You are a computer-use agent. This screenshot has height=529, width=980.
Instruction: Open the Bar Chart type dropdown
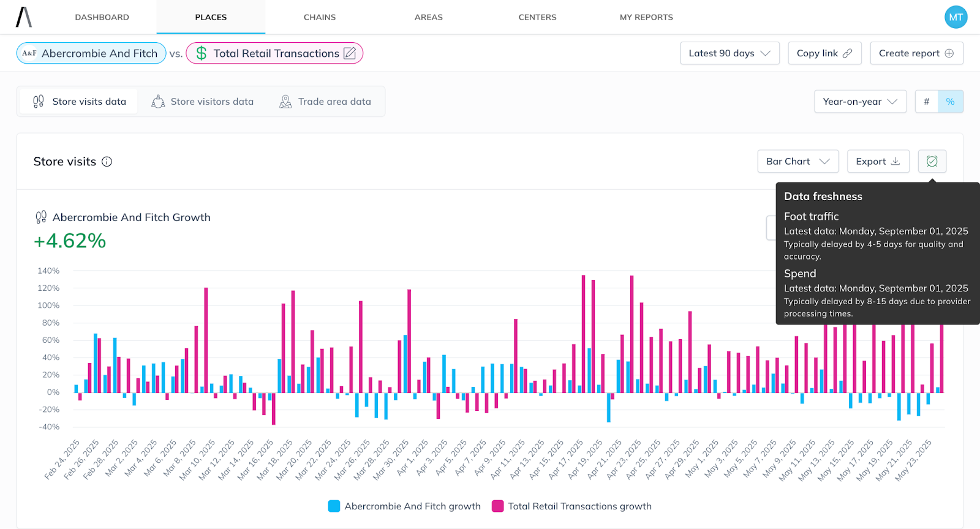pos(798,162)
